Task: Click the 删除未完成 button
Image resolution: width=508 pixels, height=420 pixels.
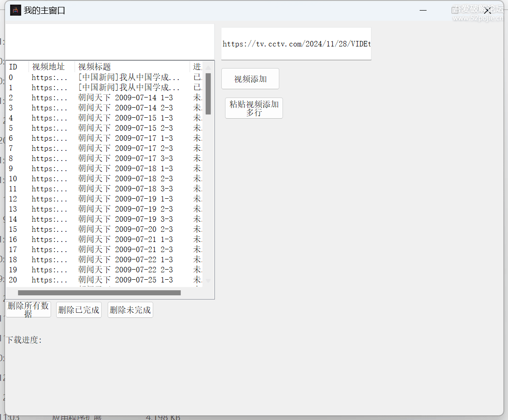Action: [130, 310]
